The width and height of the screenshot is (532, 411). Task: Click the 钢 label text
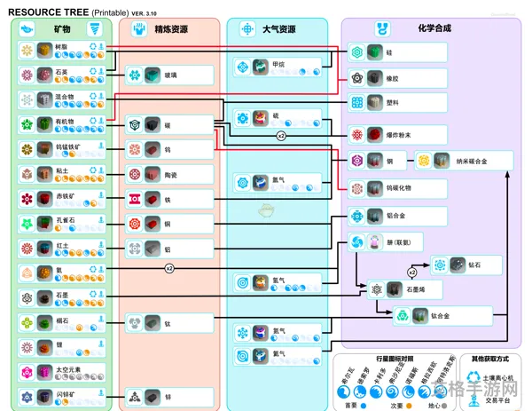[389, 162]
